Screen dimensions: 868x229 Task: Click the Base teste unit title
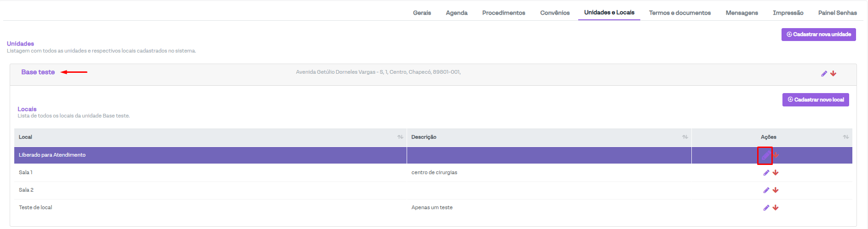(x=38, y=72)
